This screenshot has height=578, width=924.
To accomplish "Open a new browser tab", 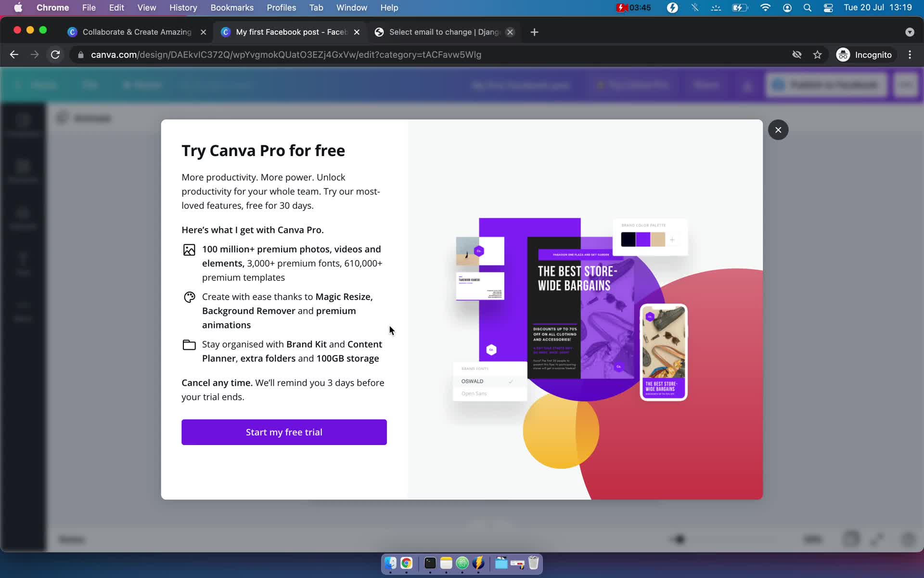I will (x=534, y=32).
